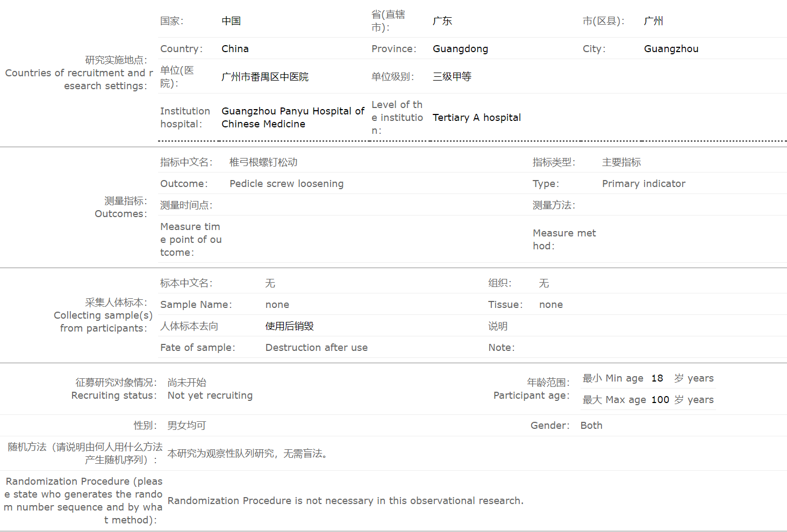Click the Tissue none value
This screenshot has height=532, width=787.
click(x=551, y=305)
